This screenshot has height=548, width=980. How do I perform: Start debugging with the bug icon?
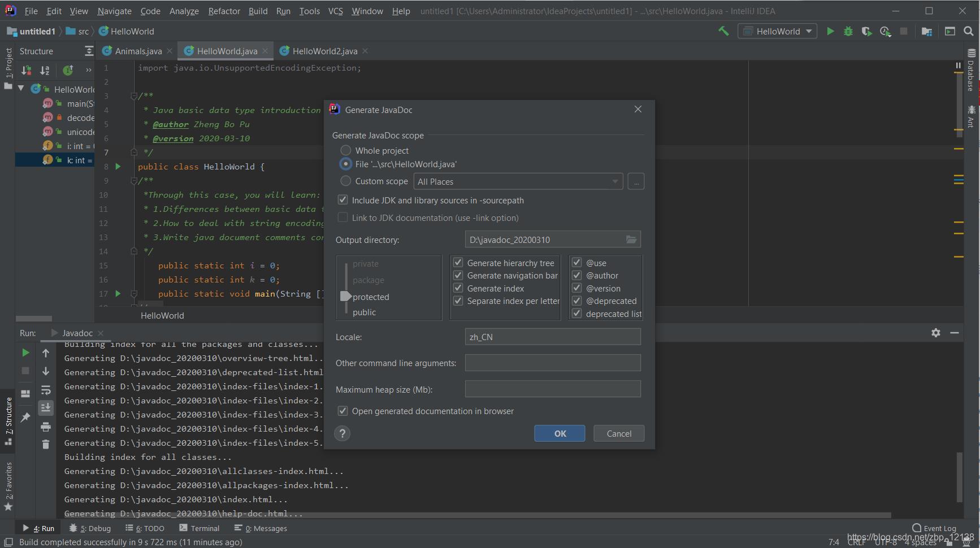click(x=848, y=31)
